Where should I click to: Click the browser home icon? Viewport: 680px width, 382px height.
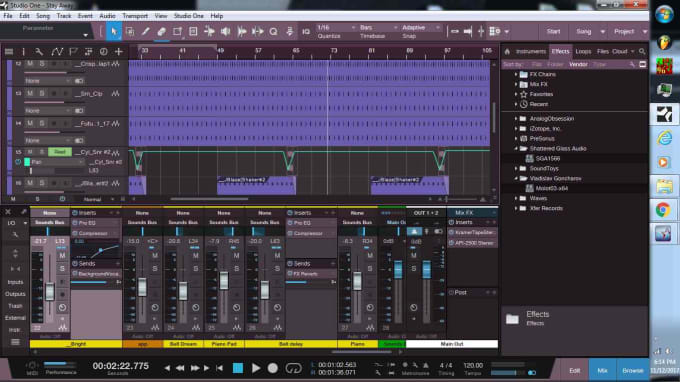pyautogui.click(x=507, y=52)
